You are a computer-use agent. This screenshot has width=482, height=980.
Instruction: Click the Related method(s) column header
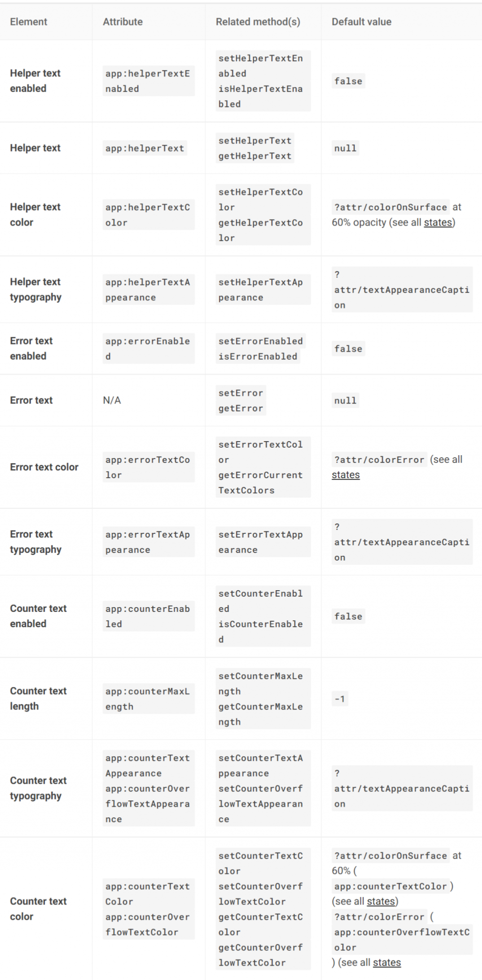point(258,22)
